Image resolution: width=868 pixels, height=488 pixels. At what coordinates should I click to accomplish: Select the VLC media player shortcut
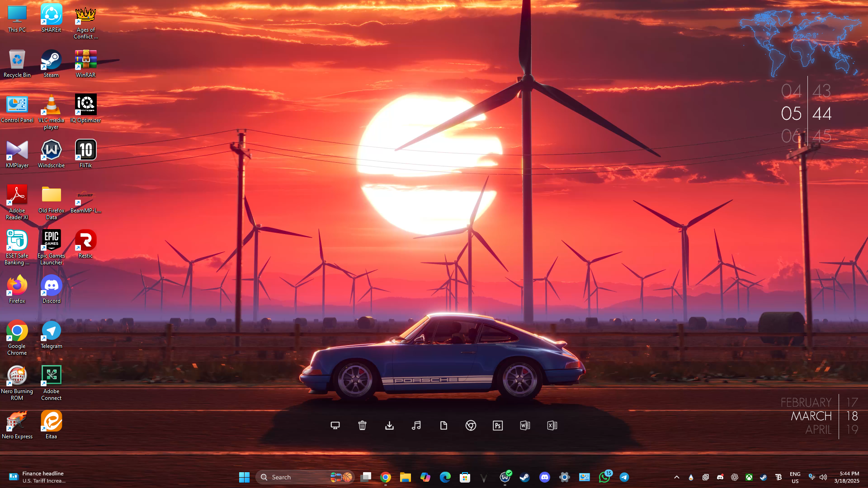[52, 113]
